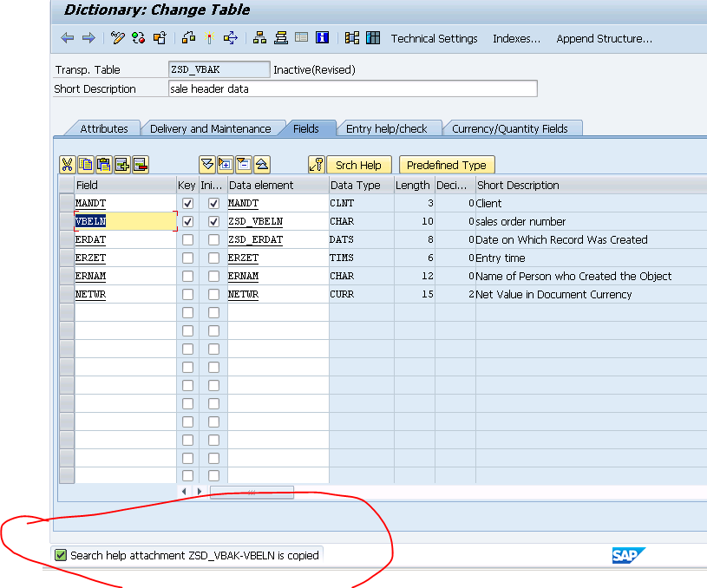The image size is (707, 588).
Task: Click the Display/Change pencil icon
Action: (116, 38)
